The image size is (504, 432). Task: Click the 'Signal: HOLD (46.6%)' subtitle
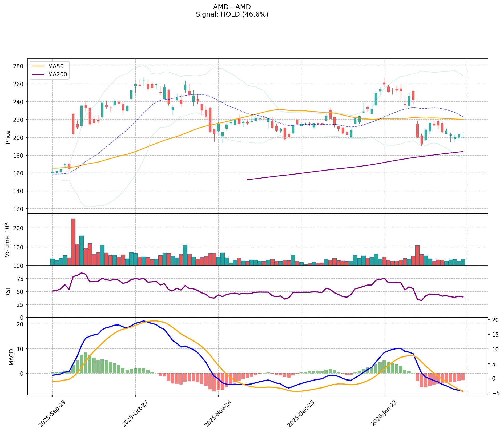coord(232,14)
